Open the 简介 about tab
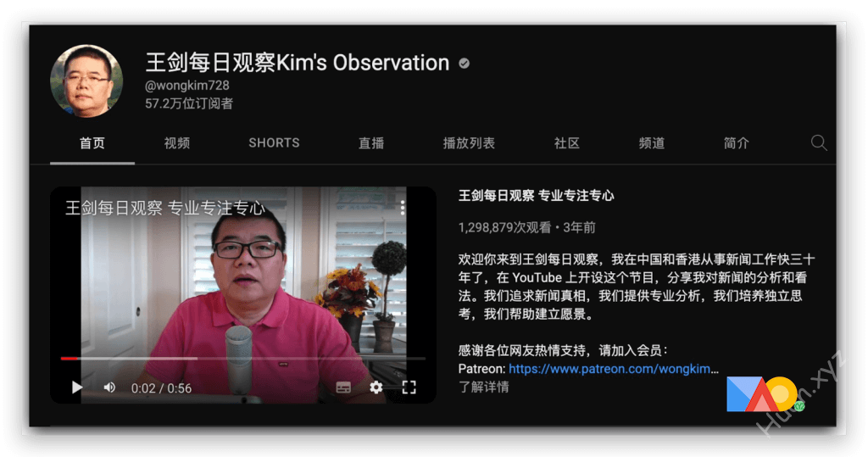 tap(736, 143)
